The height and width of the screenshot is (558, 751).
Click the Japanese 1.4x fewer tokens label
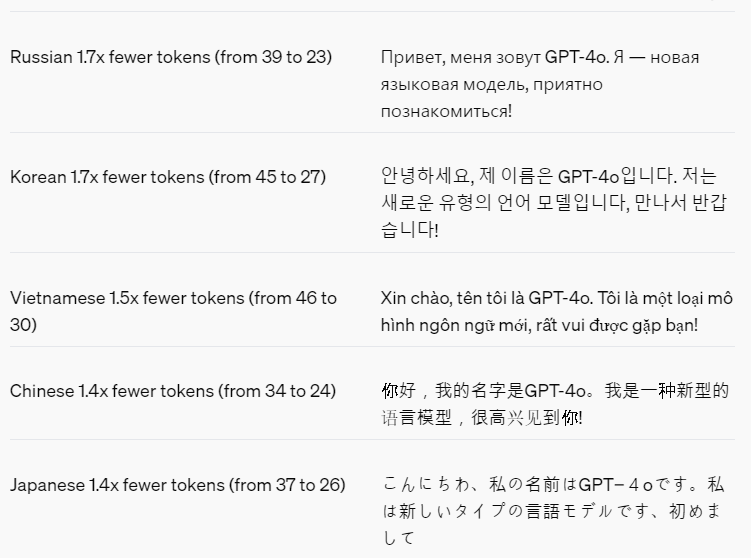(178, 485)
